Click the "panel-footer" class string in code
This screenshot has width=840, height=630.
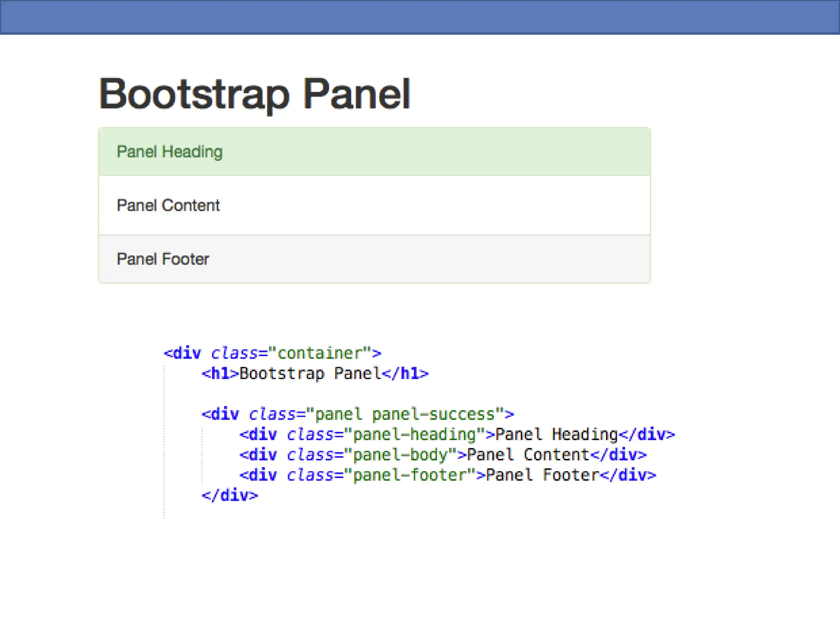click(x=410, y=475)
